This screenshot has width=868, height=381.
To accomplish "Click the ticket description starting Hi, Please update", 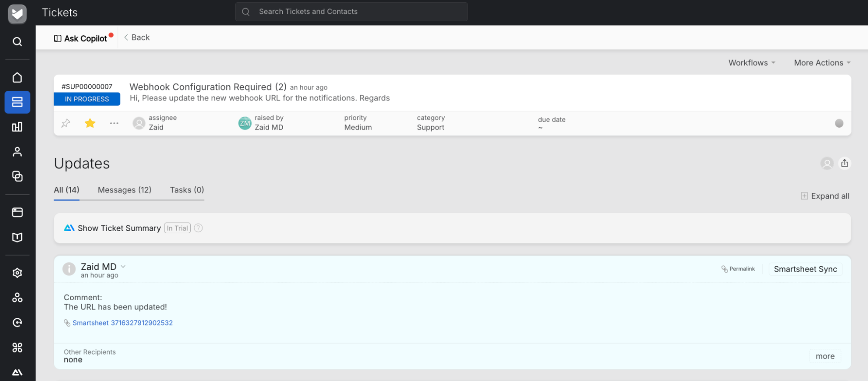I will coord(260,98).
